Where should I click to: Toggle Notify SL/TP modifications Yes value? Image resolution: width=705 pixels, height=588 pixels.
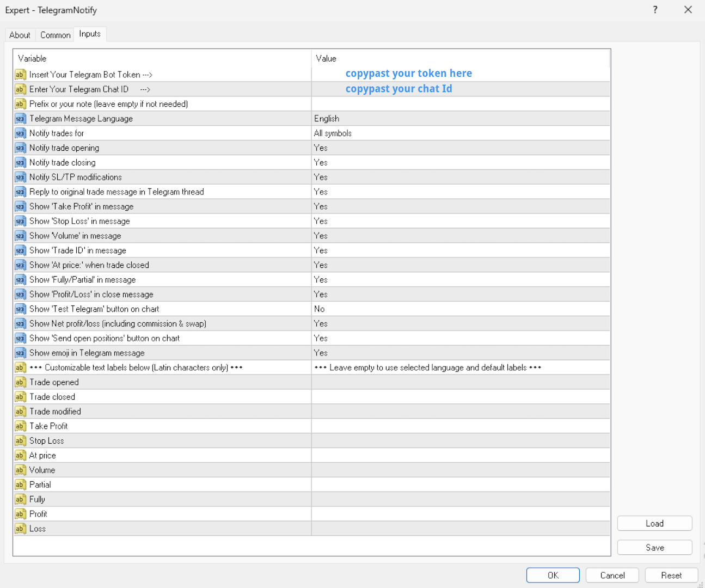tap(321, 177)
